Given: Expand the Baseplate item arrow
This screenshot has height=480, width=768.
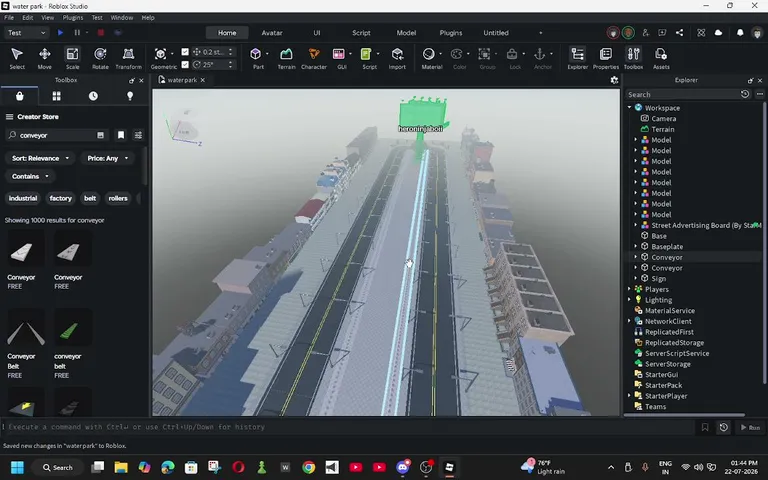Looking at the screenshot, I should click(636, 246).
